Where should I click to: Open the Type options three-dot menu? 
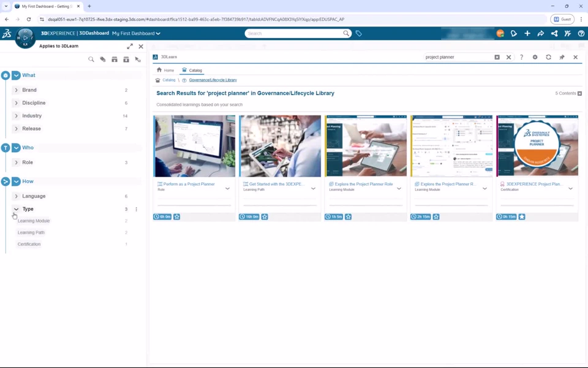click(x=136, y=209)
